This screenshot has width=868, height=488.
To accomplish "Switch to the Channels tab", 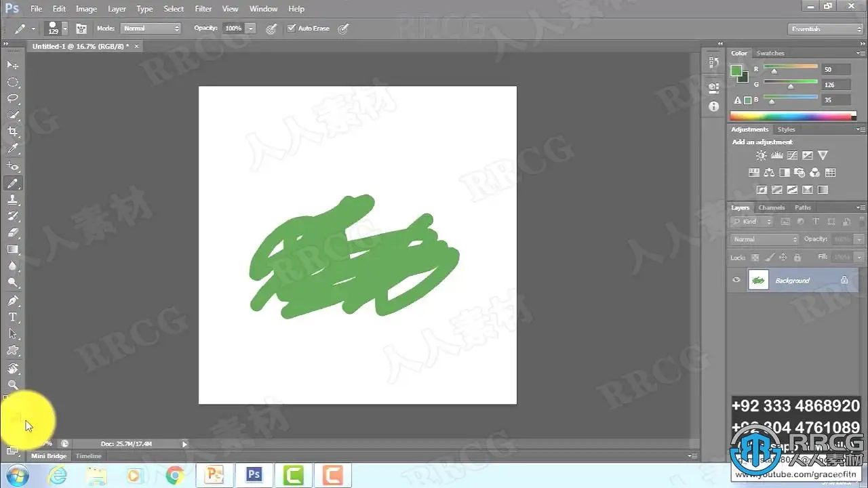I will (x=772, y=207).
